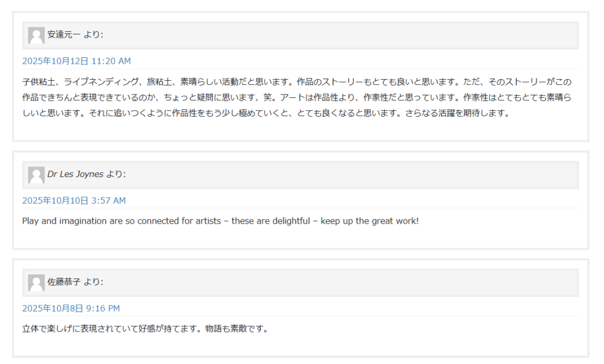Open the 2025年10月10日 3:57 AM comment link

pyautogui.click(x=74, y=201)
